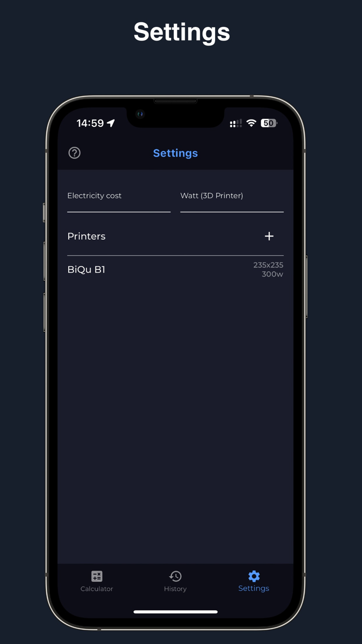Tap the 14:59 clock in status bar
The width and height of the screenshot is (362, 644).
90,123
